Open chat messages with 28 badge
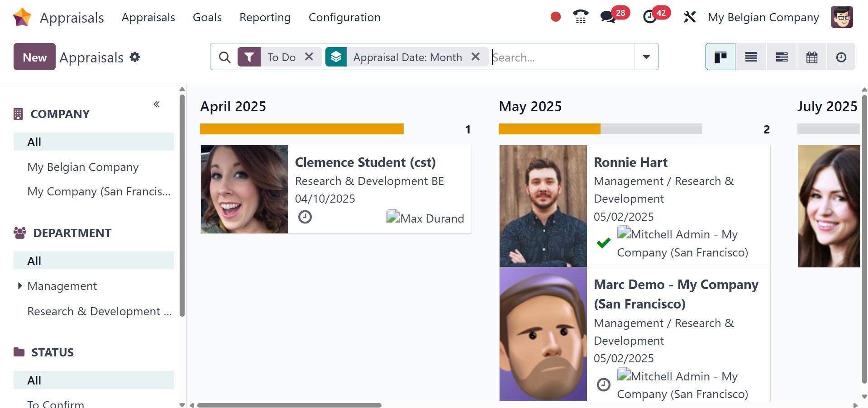The height and width of the screenshot is (408, 868). tap(608, 17)
